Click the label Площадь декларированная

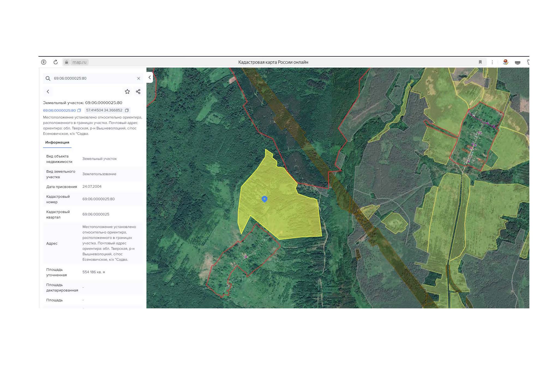[x=62, y=288]
